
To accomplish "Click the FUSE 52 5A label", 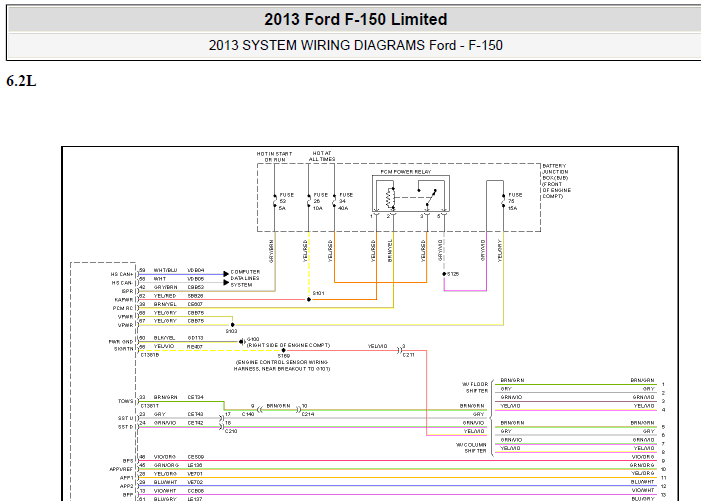I will [x=287, y=202].
